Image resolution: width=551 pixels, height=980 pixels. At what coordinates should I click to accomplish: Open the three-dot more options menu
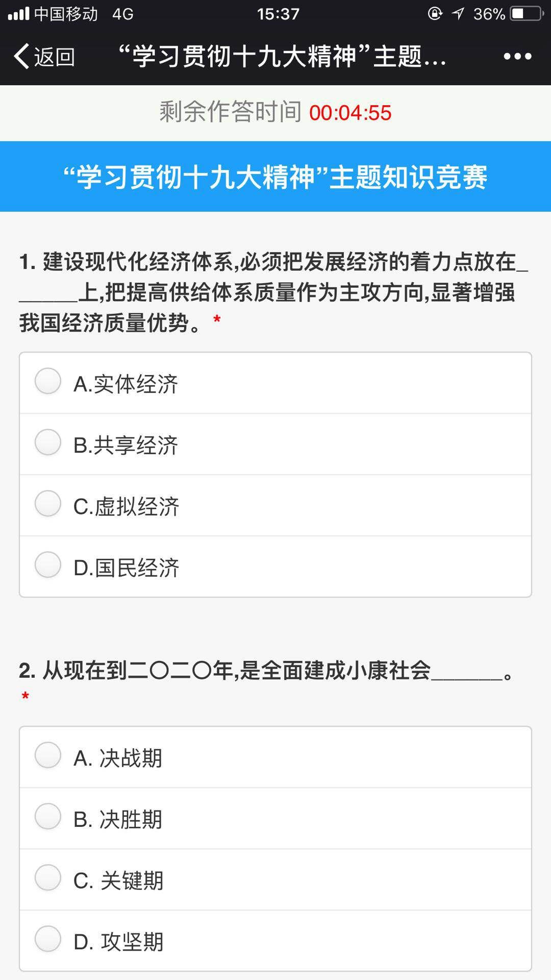pyautogui.click(x=517, y=56)
